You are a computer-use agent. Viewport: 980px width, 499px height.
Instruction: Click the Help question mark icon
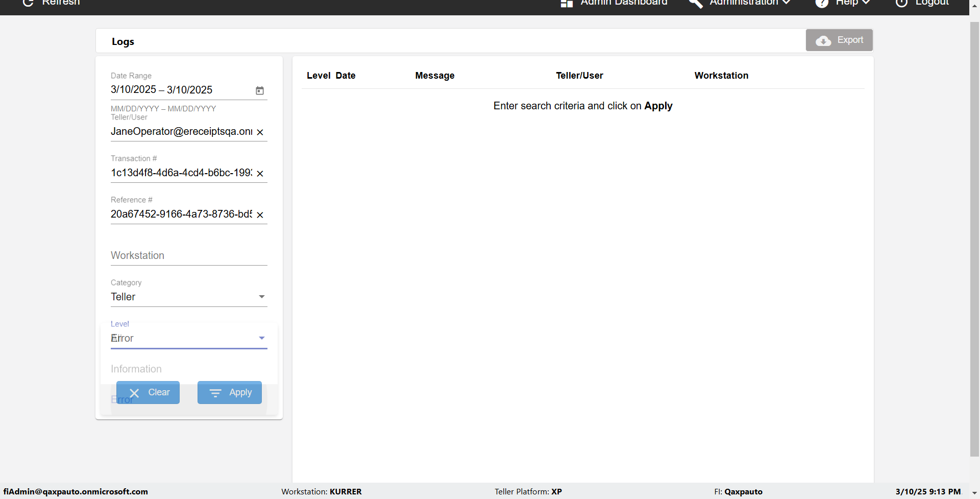(x=822, y=3)
